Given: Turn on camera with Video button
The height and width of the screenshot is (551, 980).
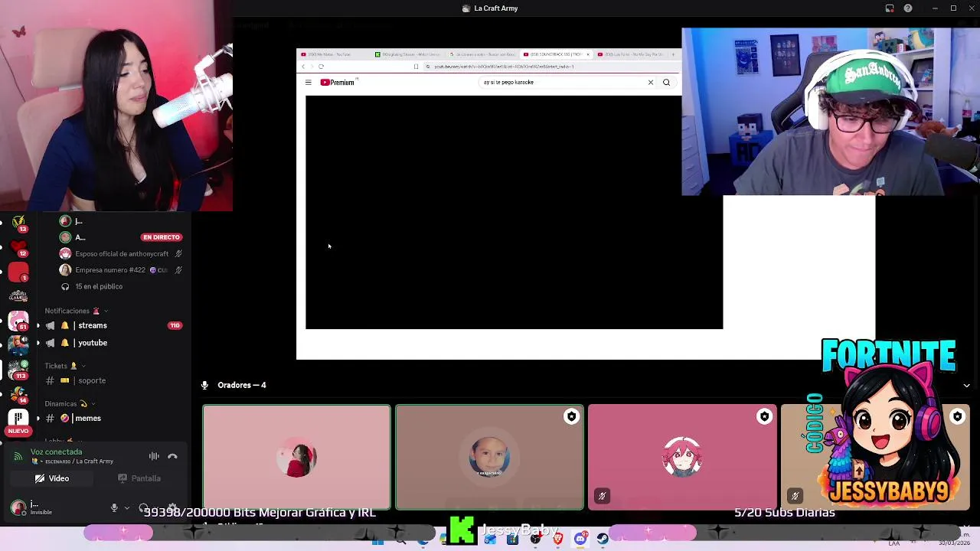Looking at the screenshot, I should (52, 478).
